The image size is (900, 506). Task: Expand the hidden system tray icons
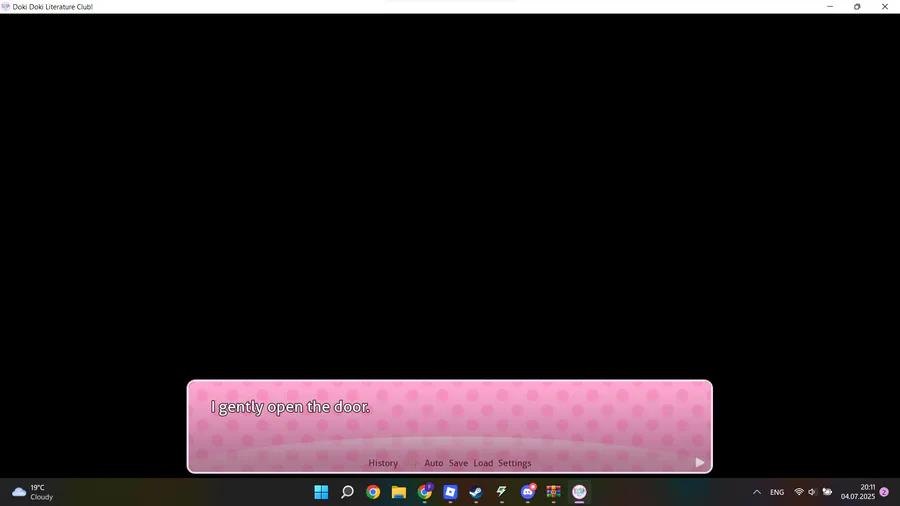point(757,492)
